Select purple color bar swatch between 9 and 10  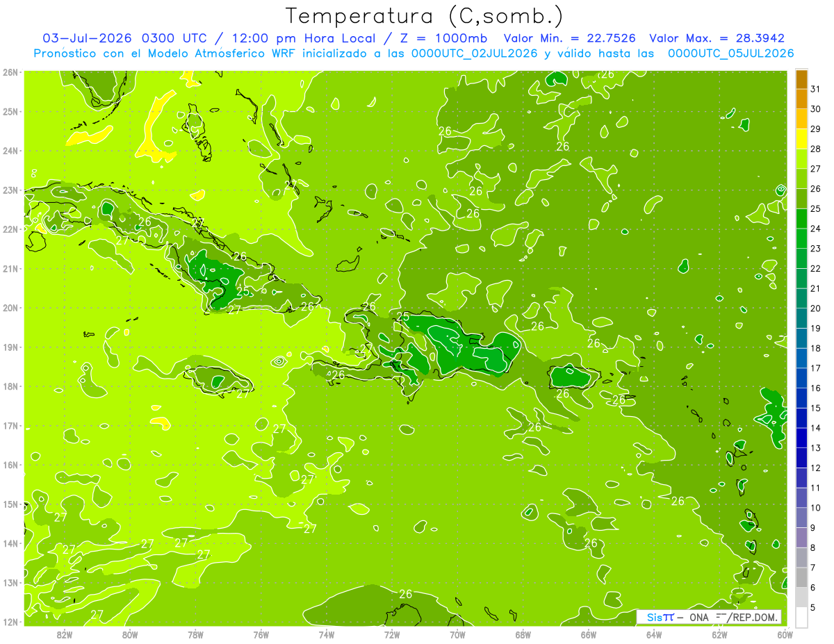[x=801, y=518]
